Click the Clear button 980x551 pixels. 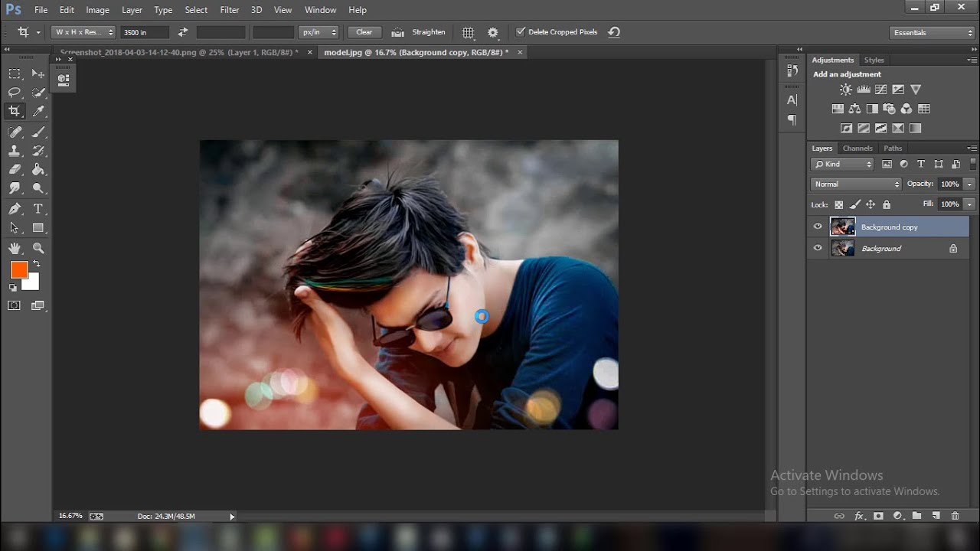point(364,32)
